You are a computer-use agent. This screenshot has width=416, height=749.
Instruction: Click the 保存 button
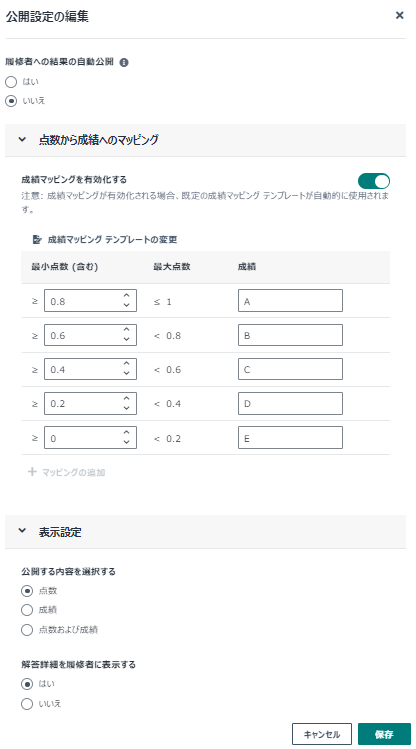point(384,734)
